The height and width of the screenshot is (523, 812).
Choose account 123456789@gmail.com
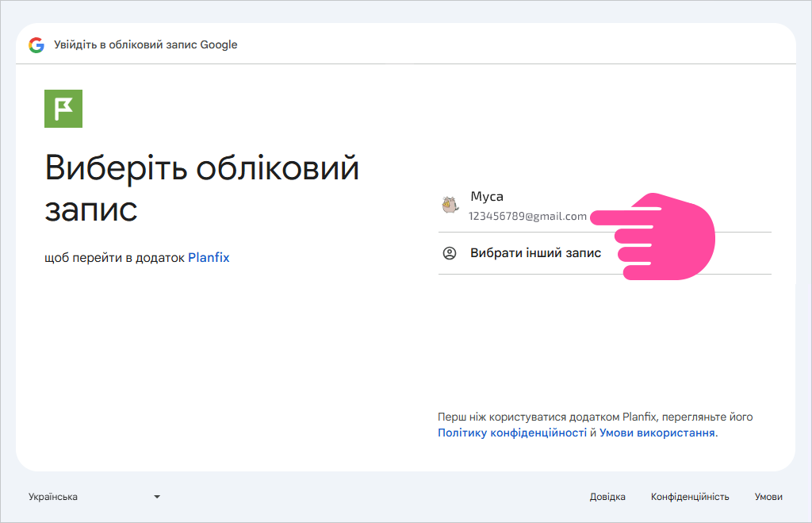(x=527, y=216)
